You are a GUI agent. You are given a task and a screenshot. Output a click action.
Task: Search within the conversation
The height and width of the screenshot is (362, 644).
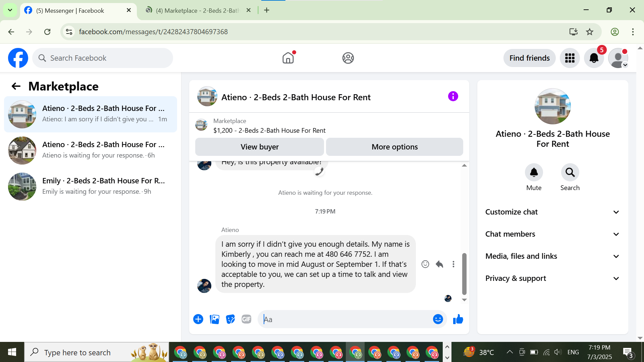coord(570,173)
